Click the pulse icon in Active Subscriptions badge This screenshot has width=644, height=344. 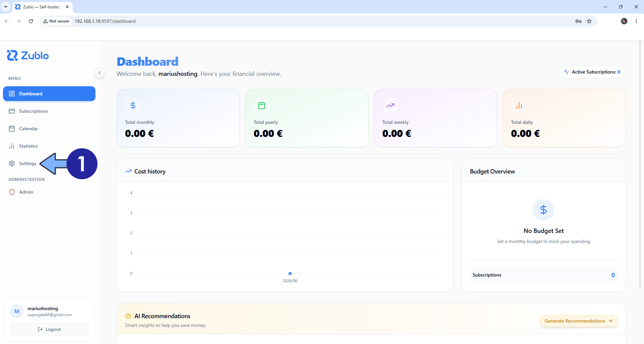pyautogui.click(x=566, y=72)
